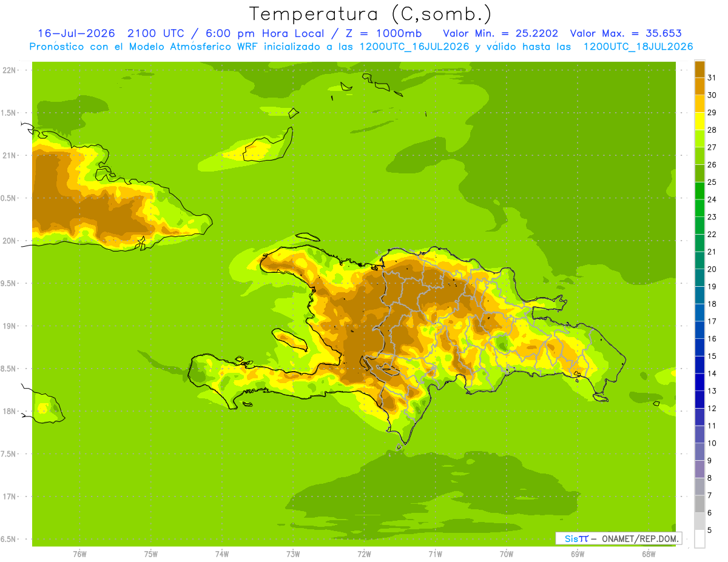
Task: Click the '75W' longitude label
Action: coord(151,554)
